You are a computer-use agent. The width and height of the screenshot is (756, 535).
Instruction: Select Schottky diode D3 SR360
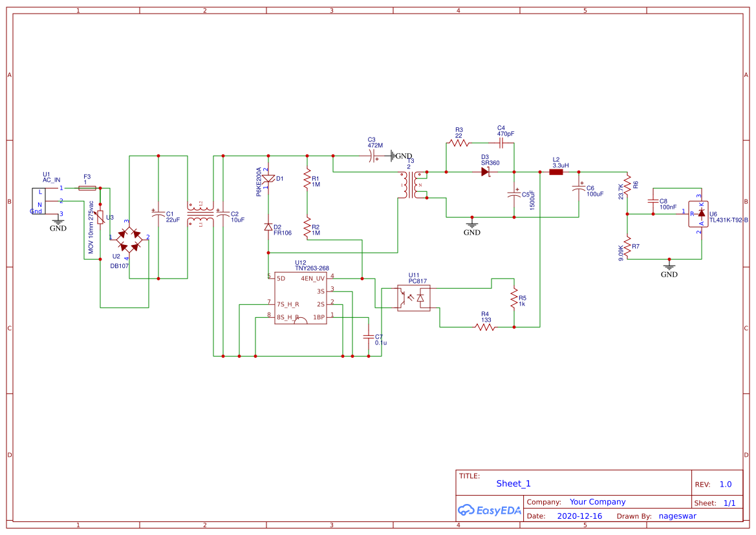[485, 172]
